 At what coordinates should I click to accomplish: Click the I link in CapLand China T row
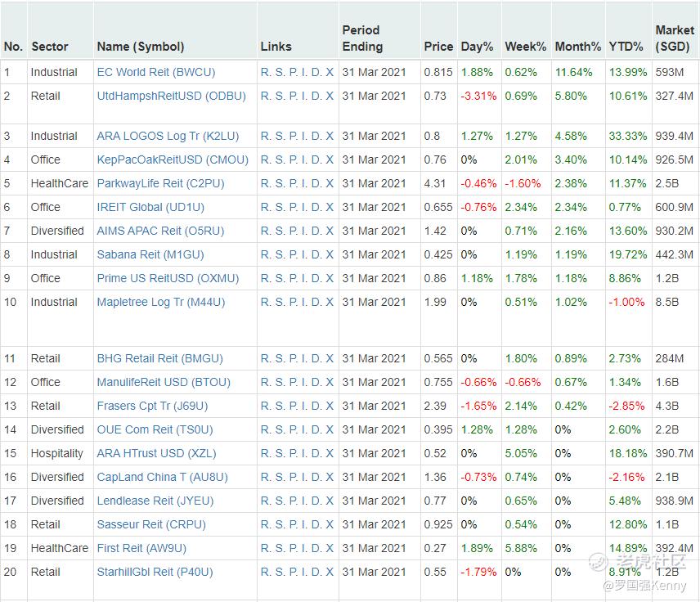(304, 477)
